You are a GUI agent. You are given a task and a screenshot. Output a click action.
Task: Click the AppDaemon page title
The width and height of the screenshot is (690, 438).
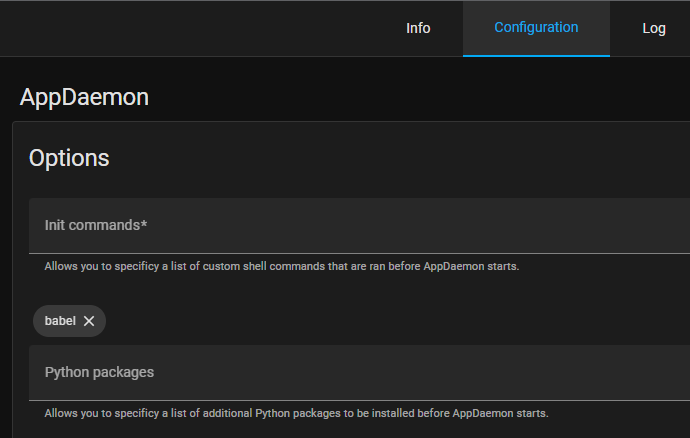[x=84, y=97]
